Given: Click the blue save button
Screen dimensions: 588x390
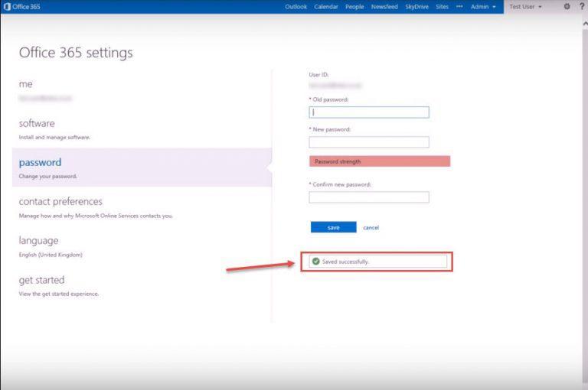Looking at the screenshot, I should (x=333, y=227).
